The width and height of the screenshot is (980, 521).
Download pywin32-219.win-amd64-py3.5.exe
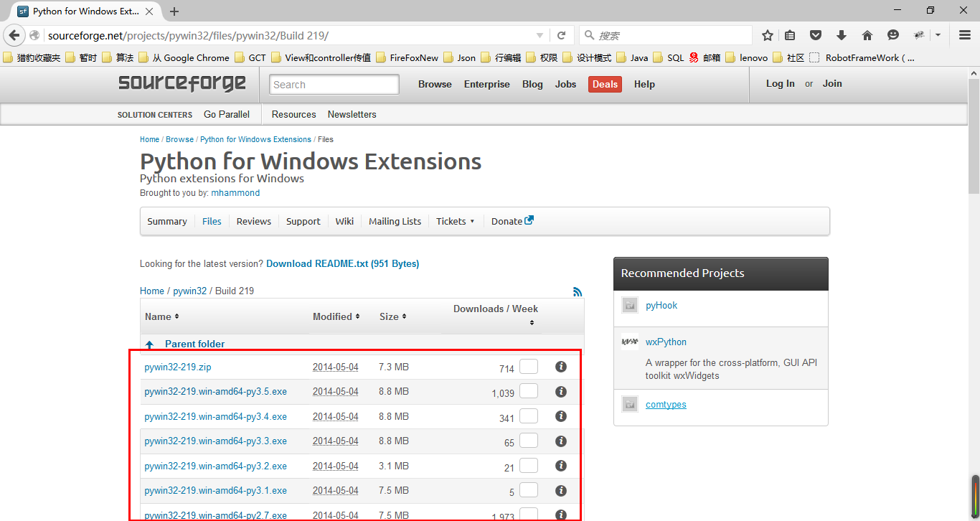point(215,392)
